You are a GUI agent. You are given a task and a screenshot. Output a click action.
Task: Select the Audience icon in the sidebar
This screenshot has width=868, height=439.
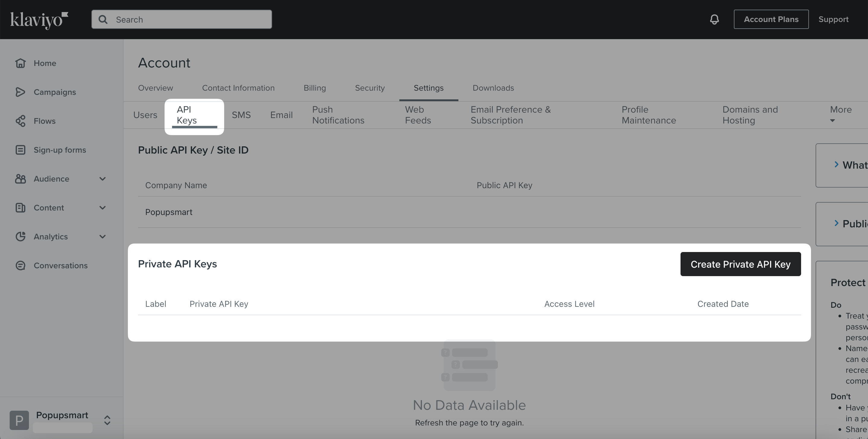20,179
